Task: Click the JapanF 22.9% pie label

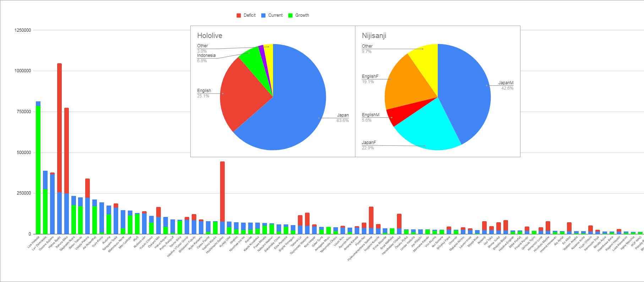Action: pyautogui.click(x=369, y=145)
